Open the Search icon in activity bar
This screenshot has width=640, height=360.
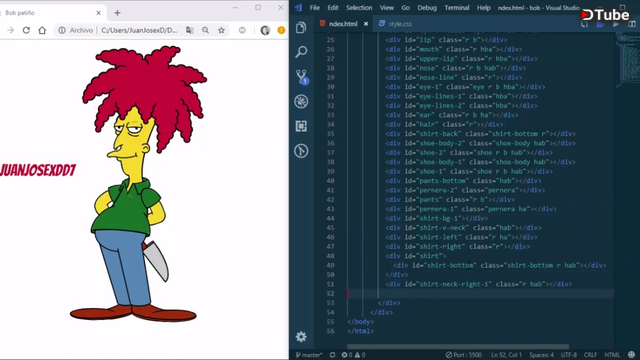point(301,52)
